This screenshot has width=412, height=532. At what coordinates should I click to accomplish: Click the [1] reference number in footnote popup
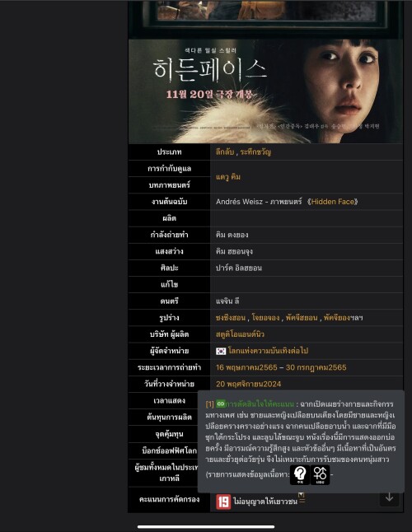[x=210, y=404]
